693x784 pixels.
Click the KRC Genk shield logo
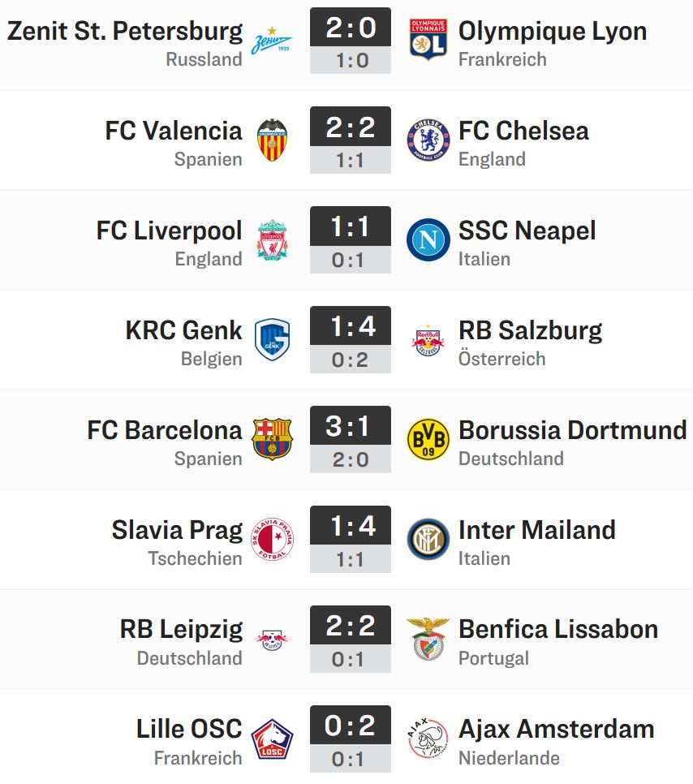pyautogui.click(x=272, y=339)
